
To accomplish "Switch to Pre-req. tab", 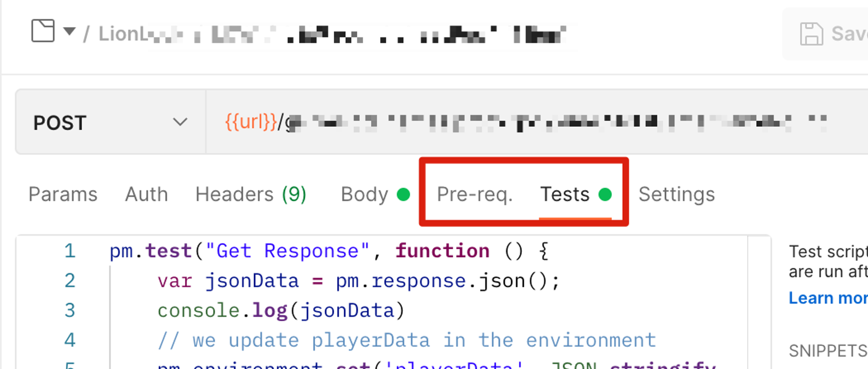I will click(x=475, y=194).
